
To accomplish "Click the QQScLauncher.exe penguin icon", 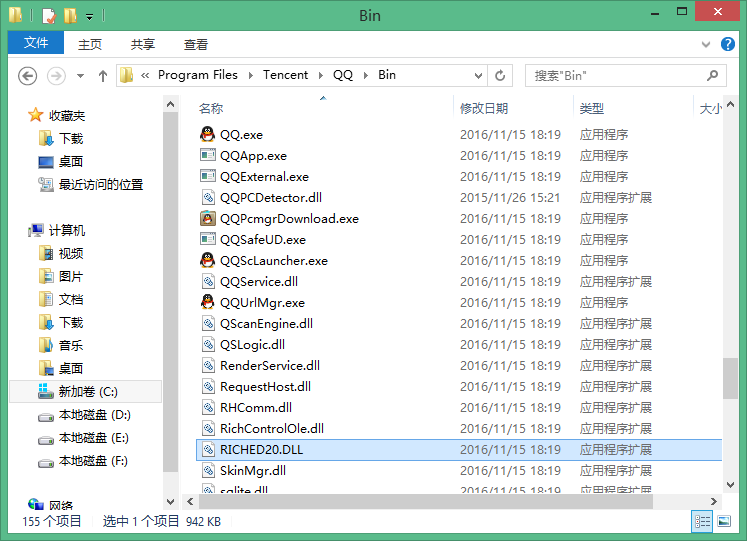I will click(207, 260).
